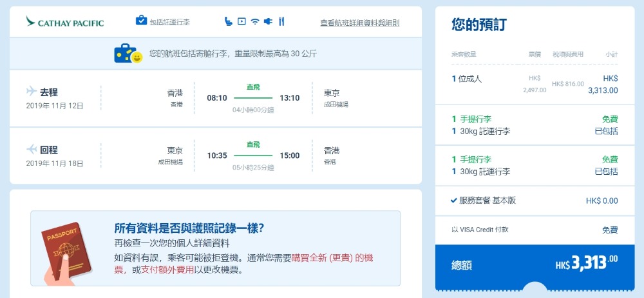Click the Wi-Fi amenity icon
644x298 pixels.
tap(255, 21)
